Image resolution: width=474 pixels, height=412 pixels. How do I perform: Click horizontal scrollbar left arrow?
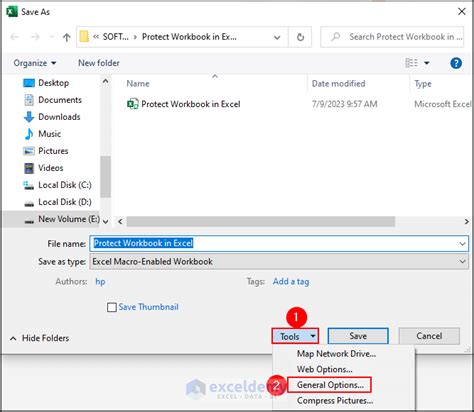(x=120, y=221)
